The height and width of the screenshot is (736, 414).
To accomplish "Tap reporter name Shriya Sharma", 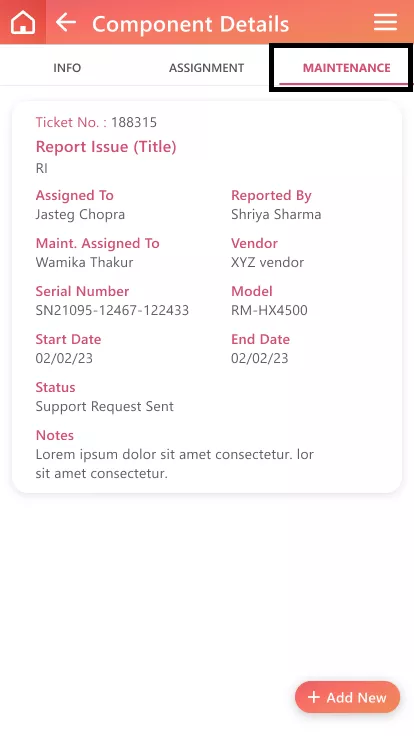I will point(276,215).
